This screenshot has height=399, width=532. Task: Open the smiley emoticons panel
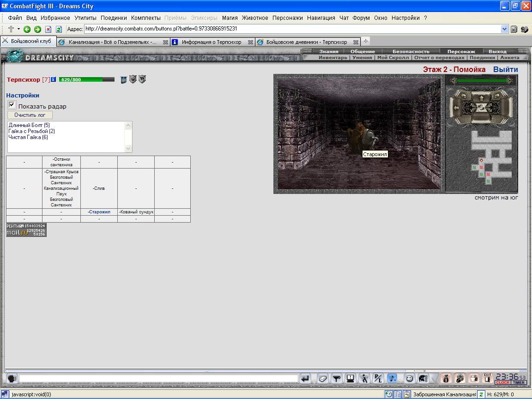(409, 378)
